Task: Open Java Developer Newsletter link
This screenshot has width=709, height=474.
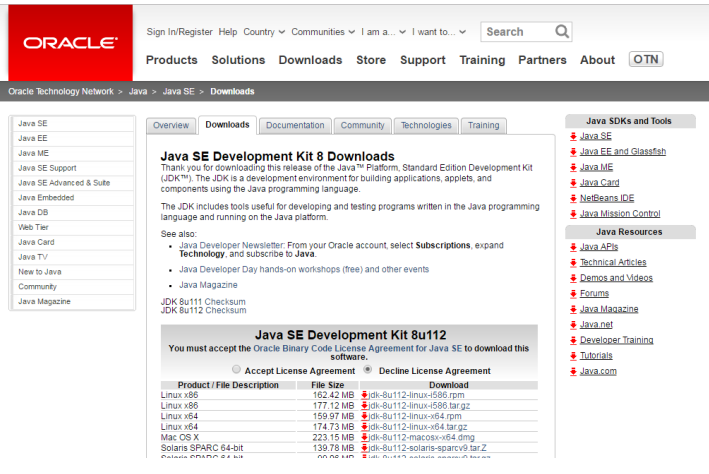Action: click(x=232, y=245)
